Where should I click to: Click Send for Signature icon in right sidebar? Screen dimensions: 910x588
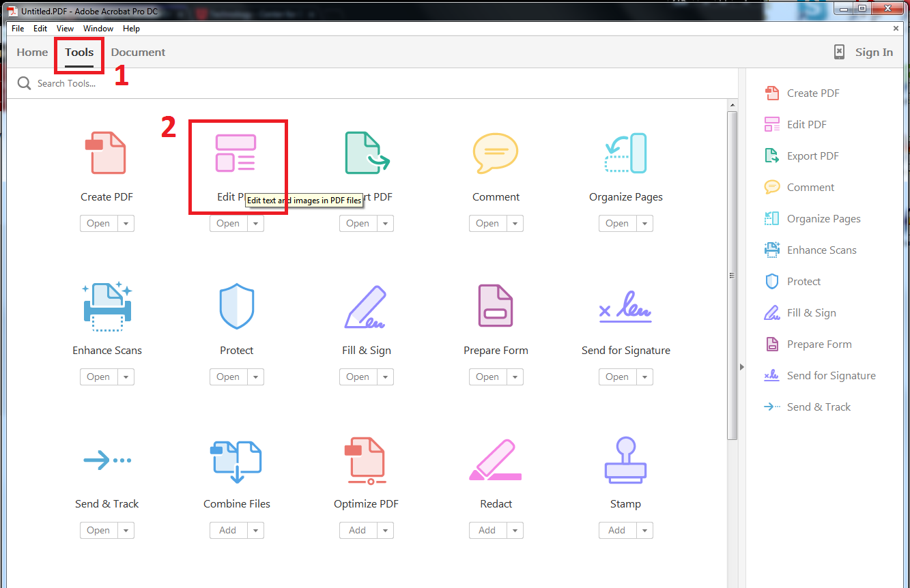point(772,375)
